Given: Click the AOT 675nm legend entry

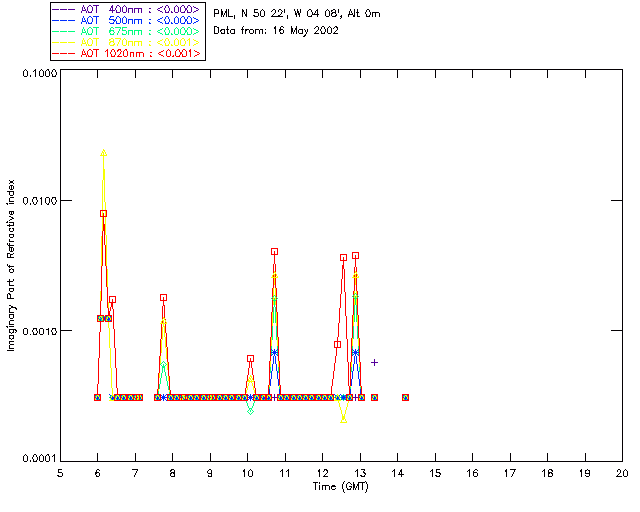Looking at the screenshot, I should point(128,31).
